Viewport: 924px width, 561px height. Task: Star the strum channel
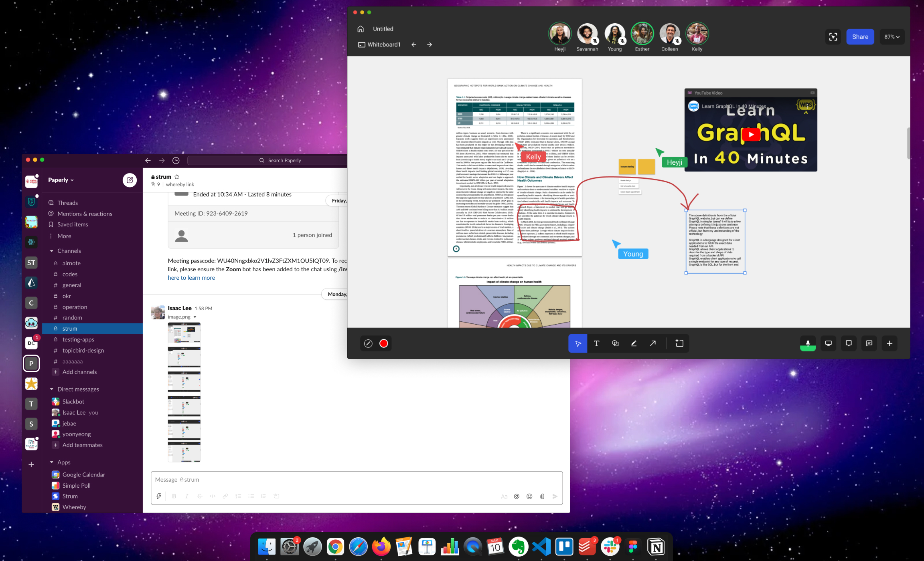177,177
